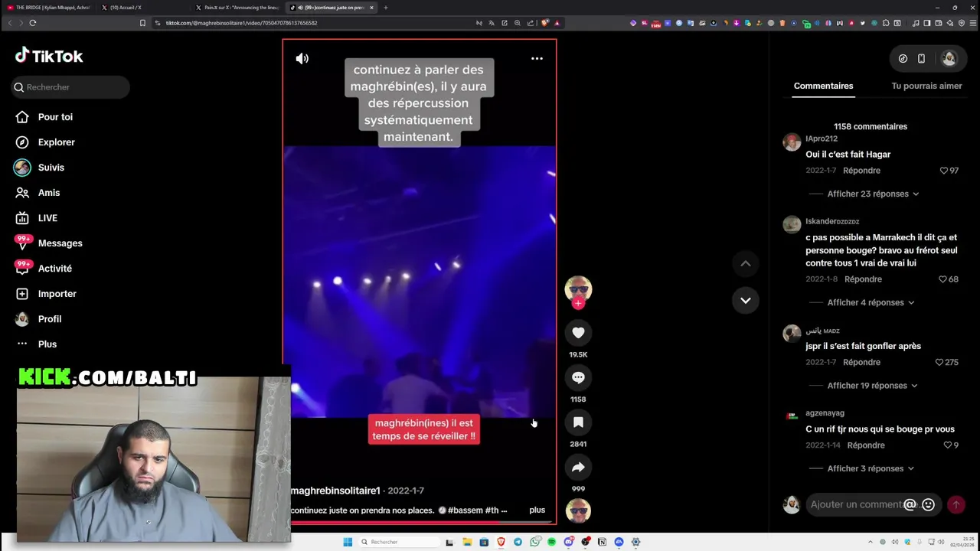Expand Afficher 3 réponses
Viewport: 980px width, 551px height.
click(x=871, y=468)
